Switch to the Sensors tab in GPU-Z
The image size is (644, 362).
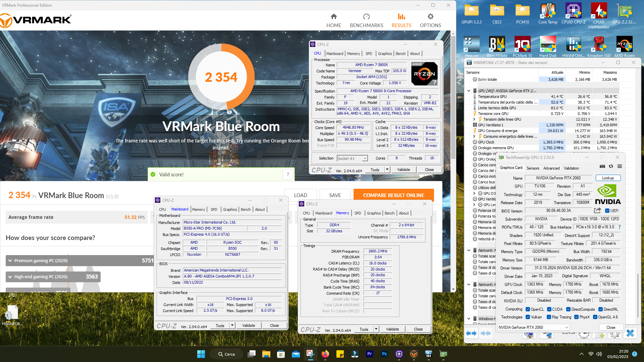point(533,168)
